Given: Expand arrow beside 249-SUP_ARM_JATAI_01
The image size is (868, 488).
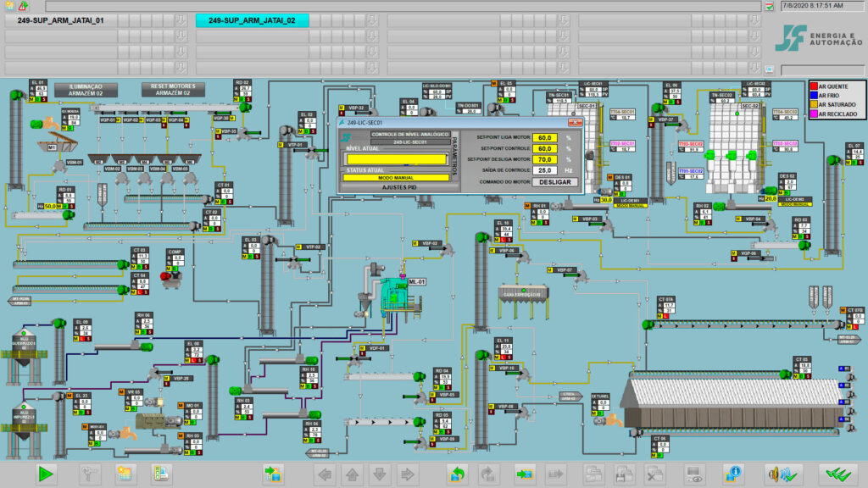Looking at the screenshot, I should click(181, 20).
